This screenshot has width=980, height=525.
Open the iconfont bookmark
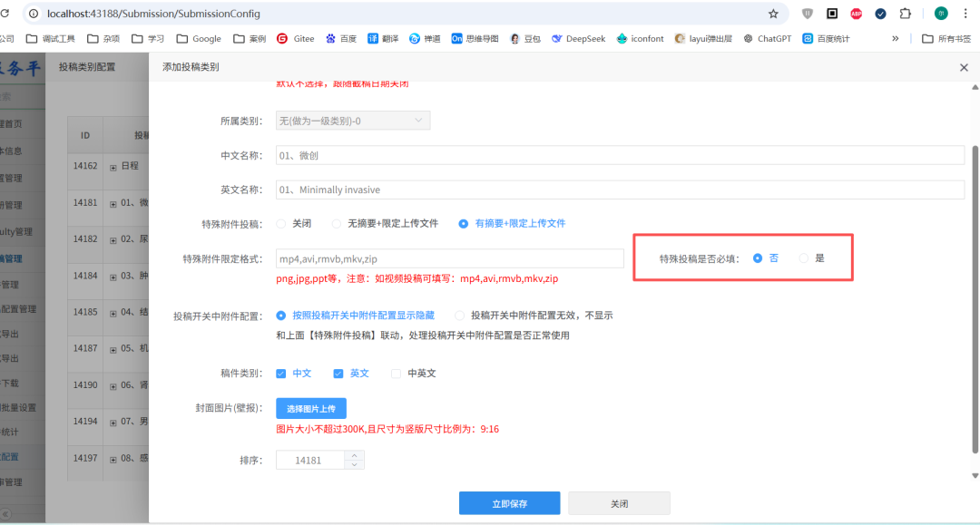coord(640,39)
